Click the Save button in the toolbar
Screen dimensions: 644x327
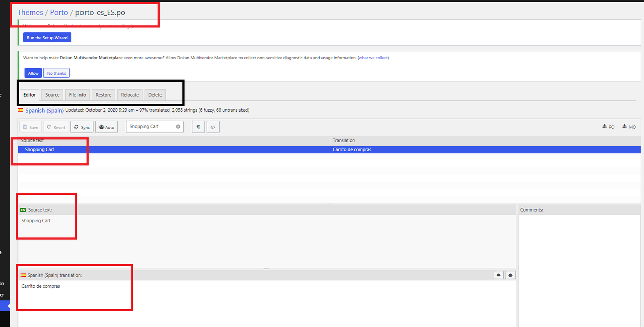pos(31,127)
